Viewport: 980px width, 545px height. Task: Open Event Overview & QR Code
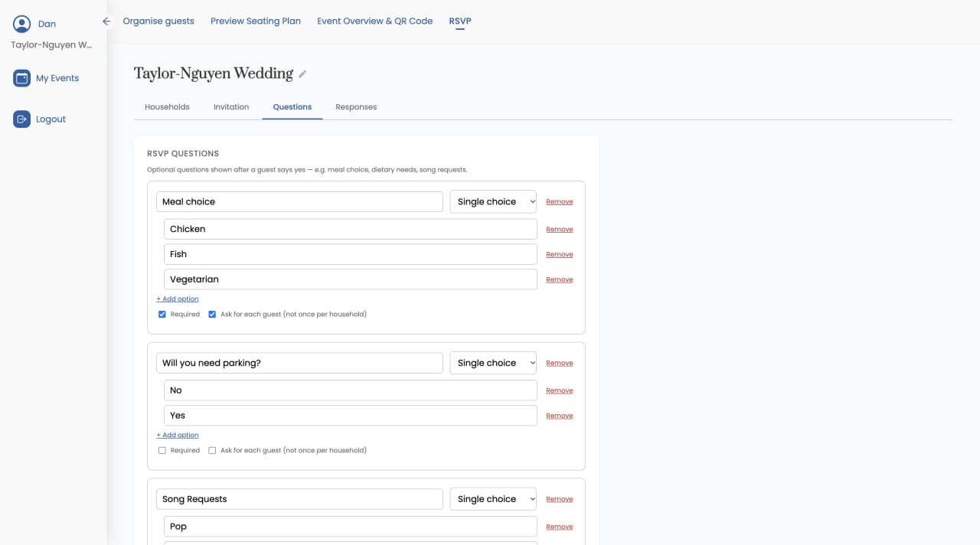[x=375, y=21]
